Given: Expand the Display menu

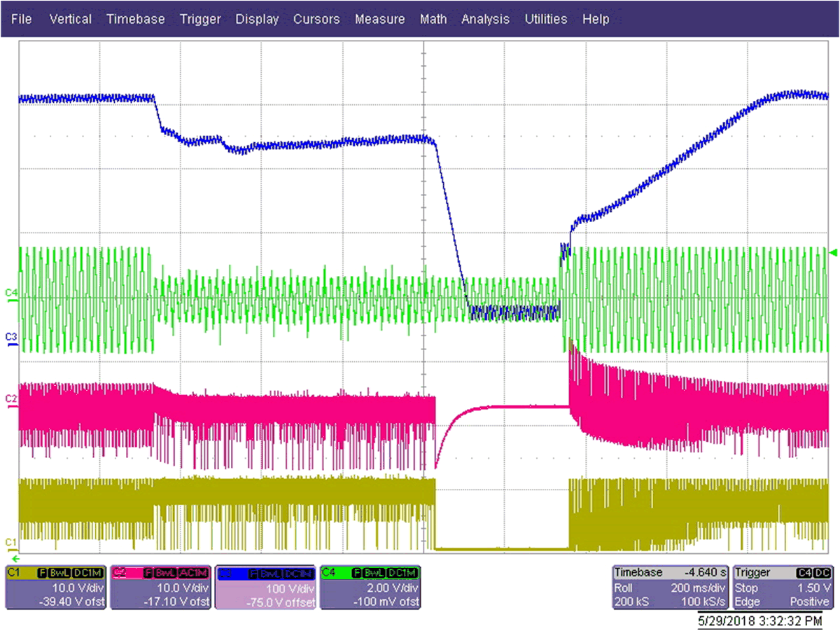Looking at the screenshot, I should coord(257,19).
